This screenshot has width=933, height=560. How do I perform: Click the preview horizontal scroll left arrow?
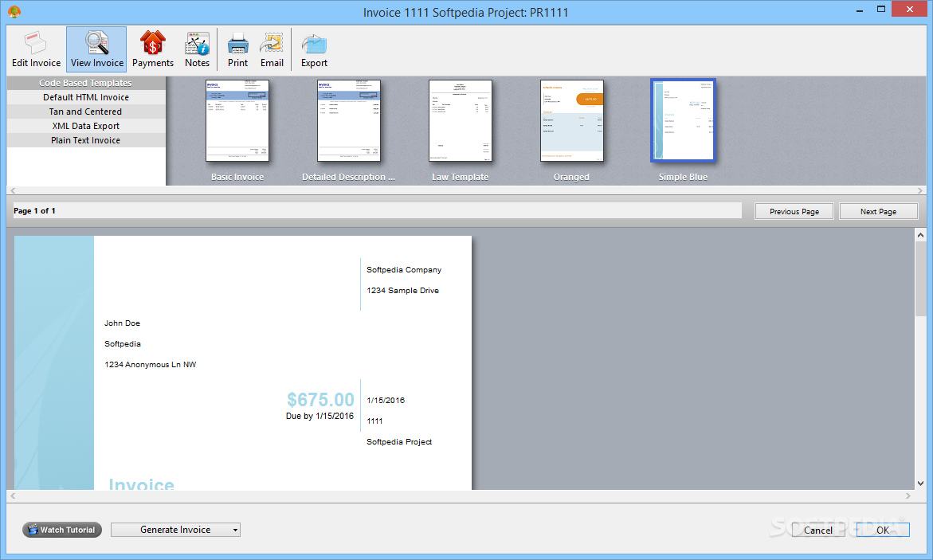[x=13, y=495]
